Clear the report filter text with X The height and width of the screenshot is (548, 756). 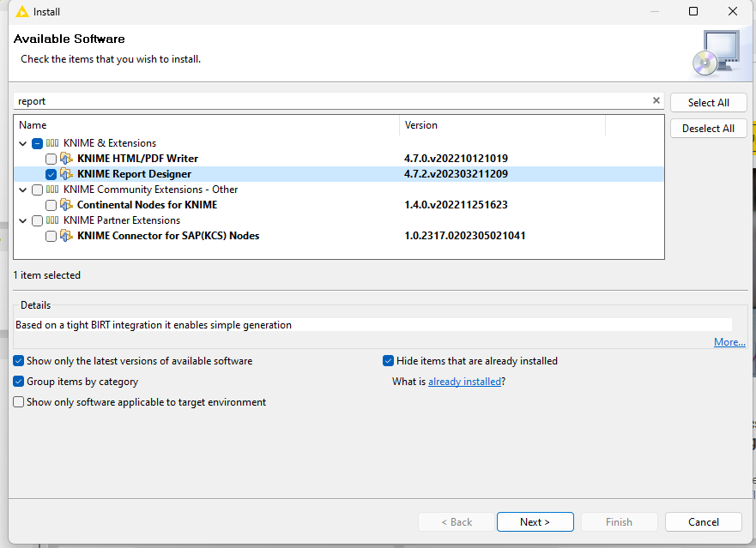click(656, 100)
